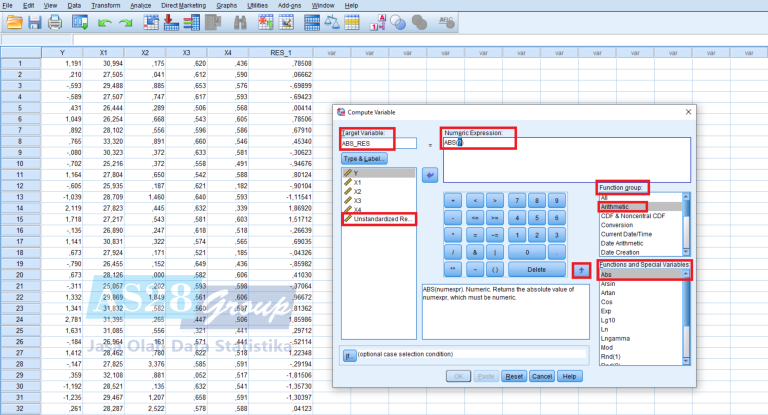The image size is (768, 415).
Task: Open the Transform menu
Action: 105,6
